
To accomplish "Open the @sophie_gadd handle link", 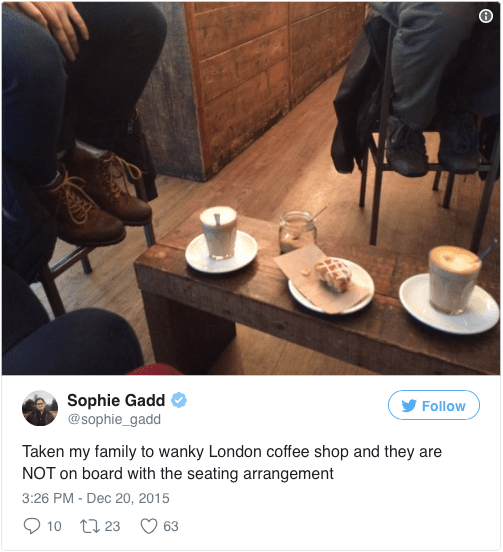I will 114,419.
